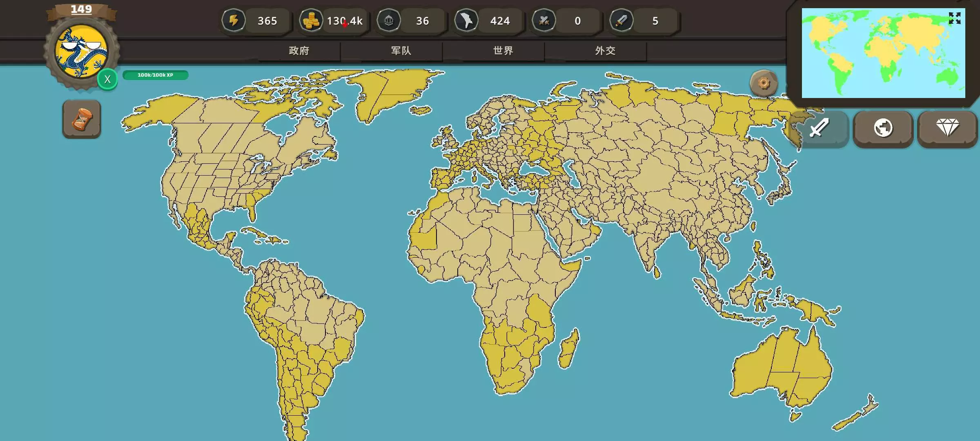Viewport: 980px width, 441px height.
Task: Click the dragon flag emblem avatar
Action: coord(81,51)
